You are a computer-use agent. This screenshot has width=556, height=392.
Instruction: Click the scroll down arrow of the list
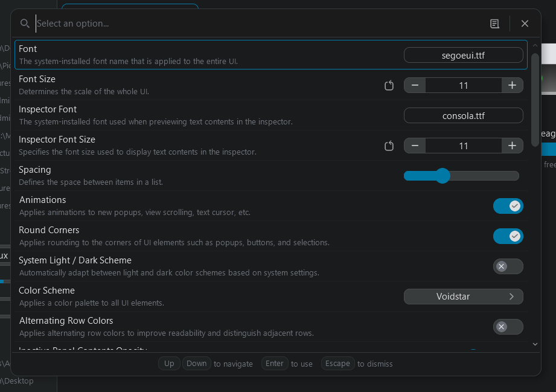(535, 344)
